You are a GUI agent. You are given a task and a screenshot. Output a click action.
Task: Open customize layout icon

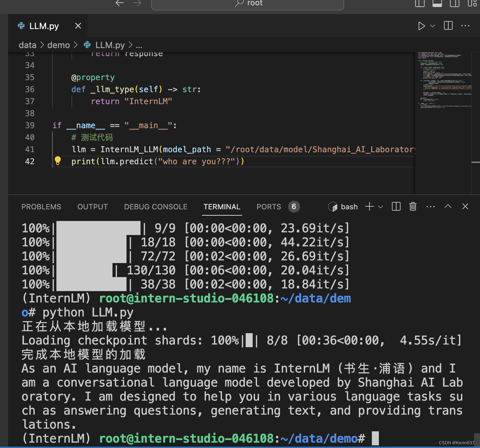tap(472, 3)
